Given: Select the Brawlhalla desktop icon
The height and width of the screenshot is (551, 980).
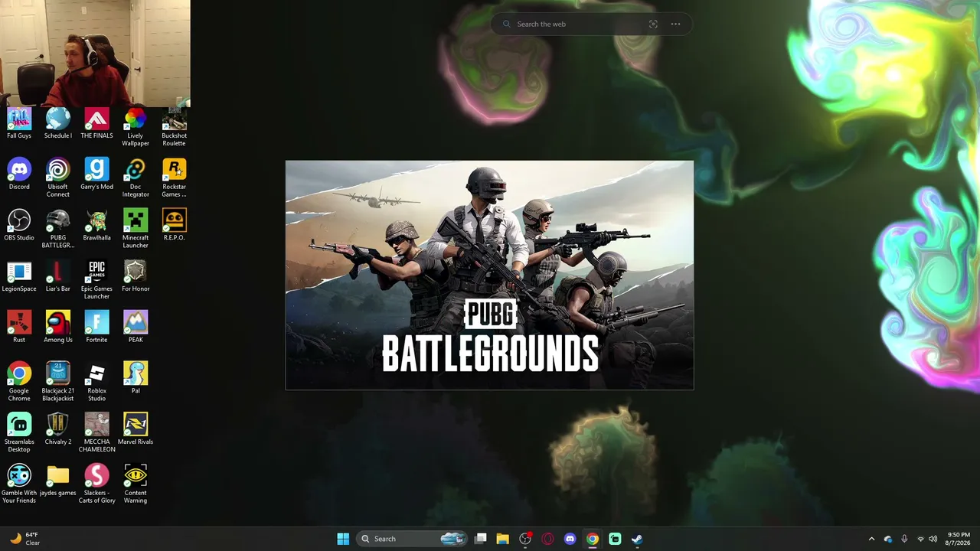Looking at the screenshot, I should coord(96,226).
